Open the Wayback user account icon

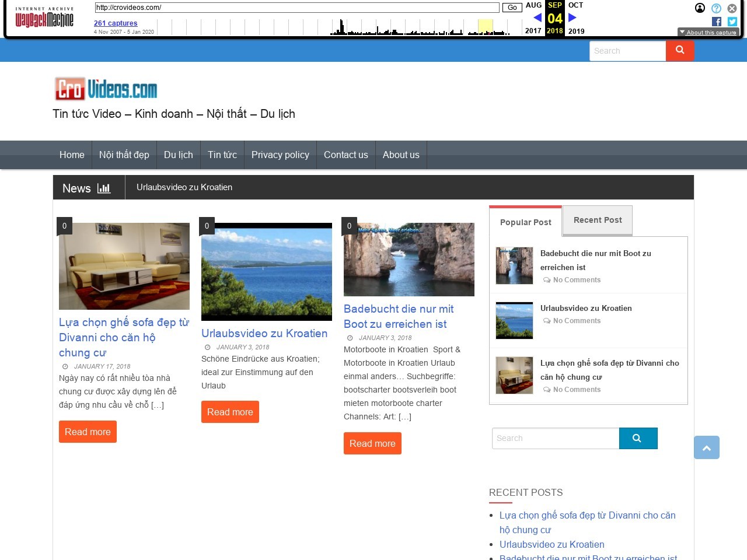coord(700,8)
